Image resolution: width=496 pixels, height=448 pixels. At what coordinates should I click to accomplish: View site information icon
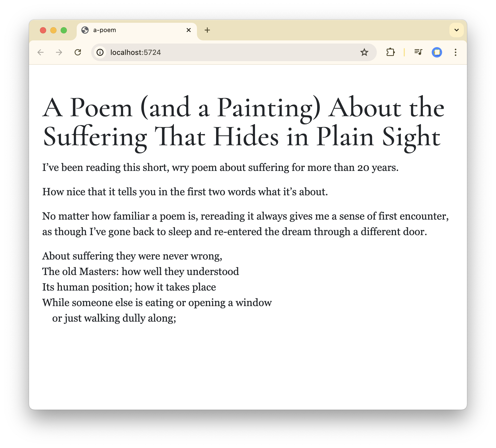[100, 53]
